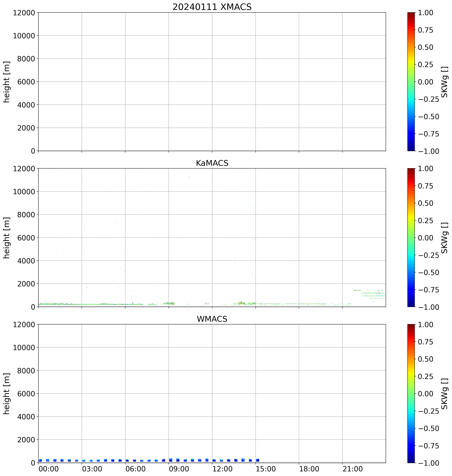Screen dimensions: 452x476
Task: Click the 03:00 time axis label
Action: pyautogui.click(x=92, y=469)
